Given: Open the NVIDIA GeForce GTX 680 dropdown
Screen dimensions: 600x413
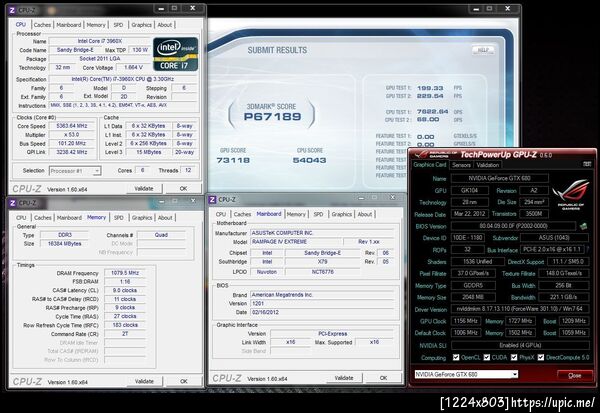Looking at the screenshot, I should click(466, 374).
